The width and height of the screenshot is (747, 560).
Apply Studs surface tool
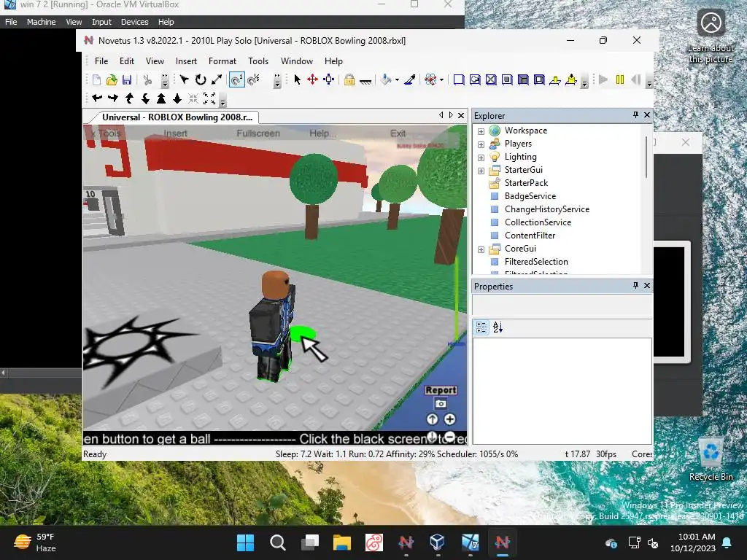(x=508, y=79)
